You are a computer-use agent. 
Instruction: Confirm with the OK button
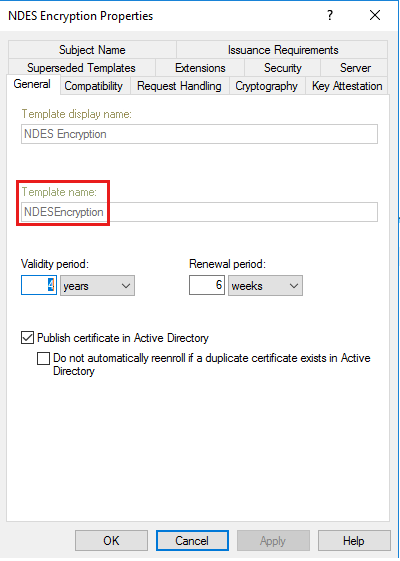pyautogui.click(x=111, y=540)
